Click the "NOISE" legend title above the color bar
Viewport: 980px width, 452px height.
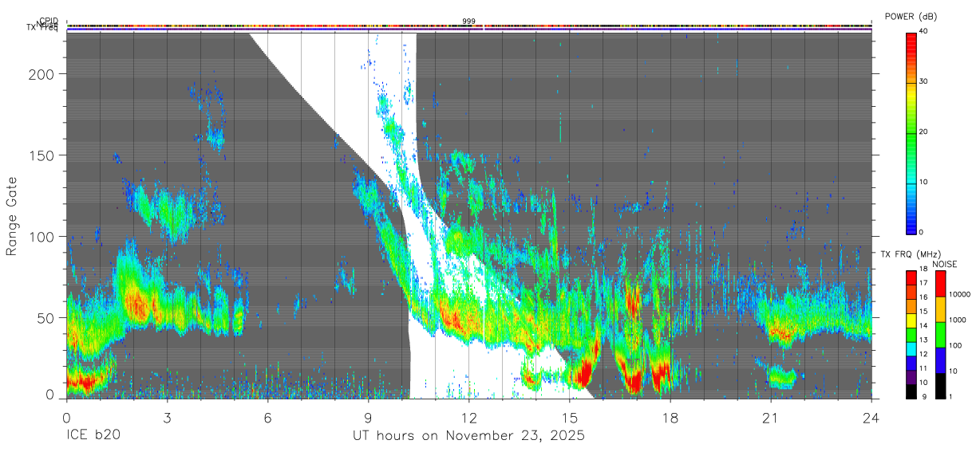(x=946, y=264)
